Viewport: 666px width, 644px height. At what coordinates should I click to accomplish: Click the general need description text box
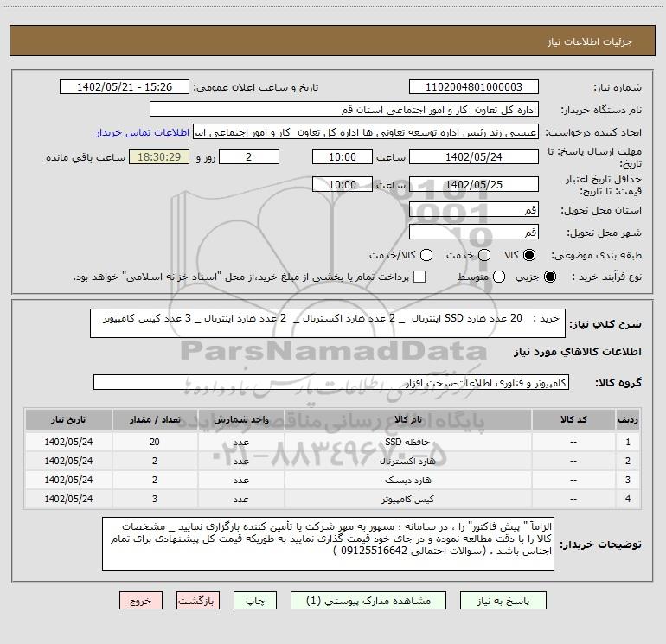point(328,323)
